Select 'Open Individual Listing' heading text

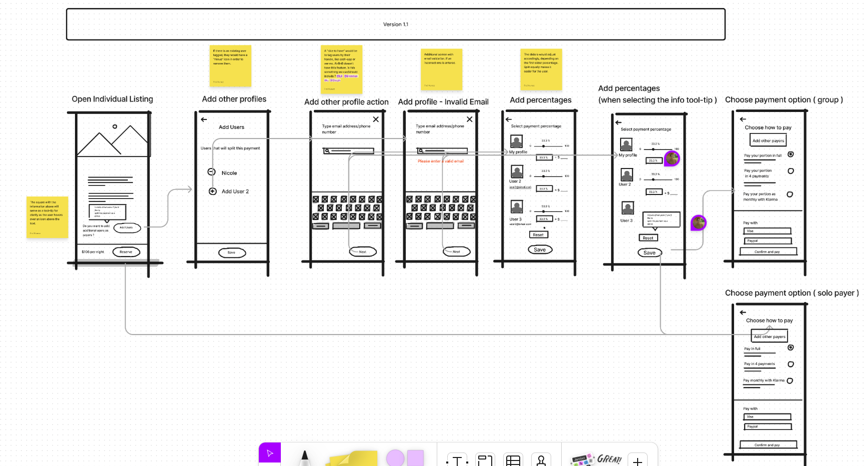click(112, 99)
